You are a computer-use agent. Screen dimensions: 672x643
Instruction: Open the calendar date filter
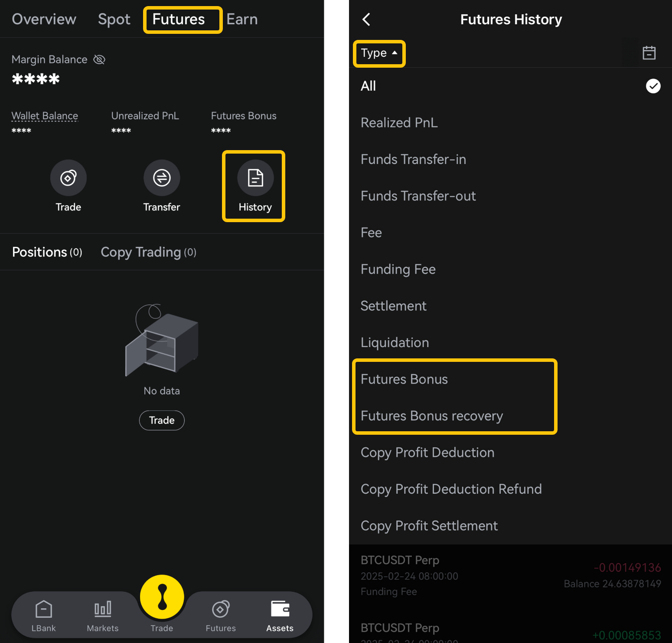click(649, 53)
